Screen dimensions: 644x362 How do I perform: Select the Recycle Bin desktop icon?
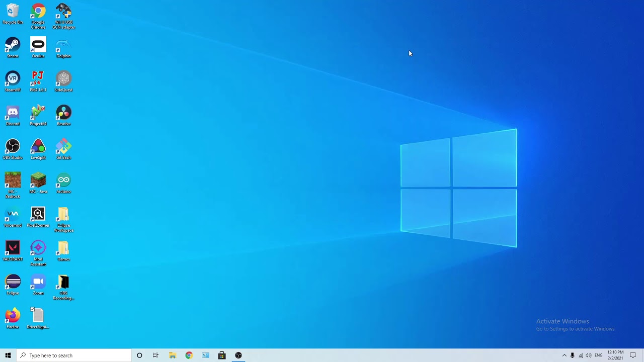tap(13, 14)
